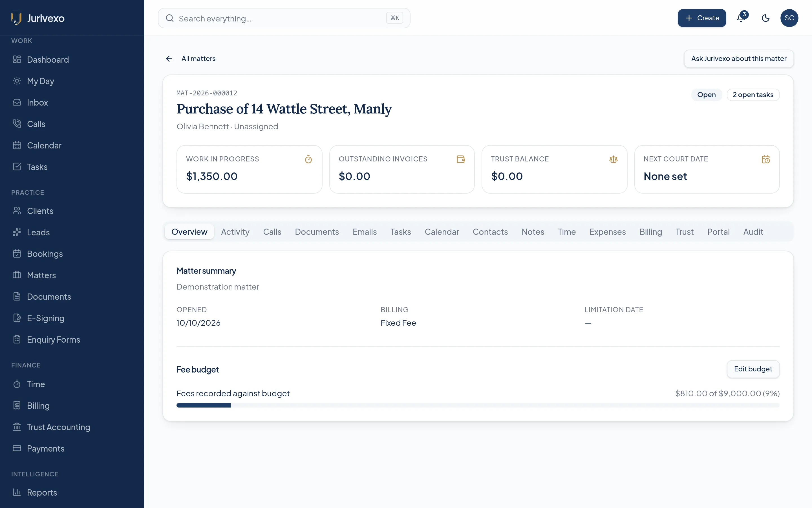Click the Create button
This screenshot has height=508, width=812.
(x=702, y=18)
